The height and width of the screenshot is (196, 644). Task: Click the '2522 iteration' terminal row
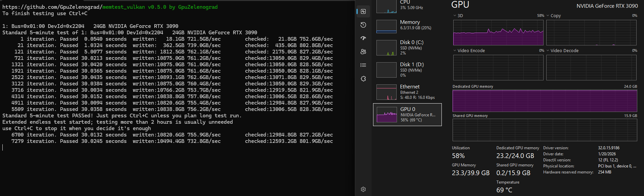[x=172, y=77]
